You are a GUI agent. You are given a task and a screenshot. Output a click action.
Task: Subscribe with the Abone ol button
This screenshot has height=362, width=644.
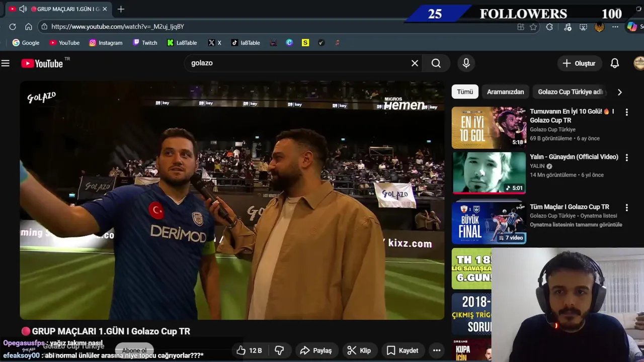pos(134,350)
